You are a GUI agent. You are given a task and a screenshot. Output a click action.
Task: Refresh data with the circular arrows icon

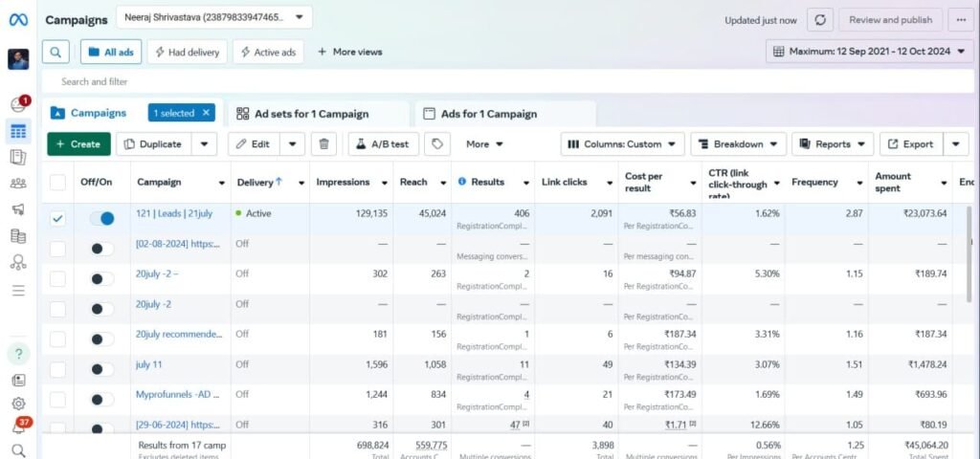pos(820,19)
